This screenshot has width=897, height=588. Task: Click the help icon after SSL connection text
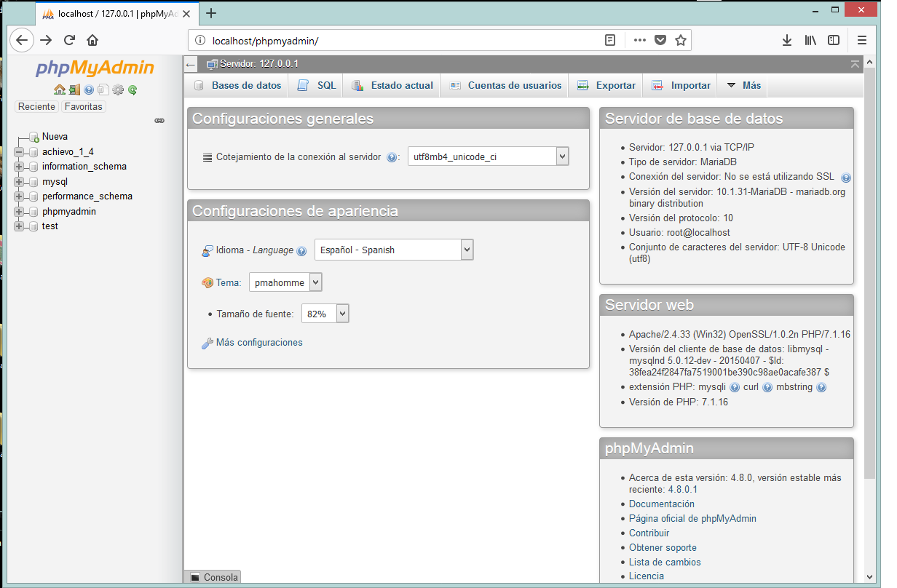[846, 178]
